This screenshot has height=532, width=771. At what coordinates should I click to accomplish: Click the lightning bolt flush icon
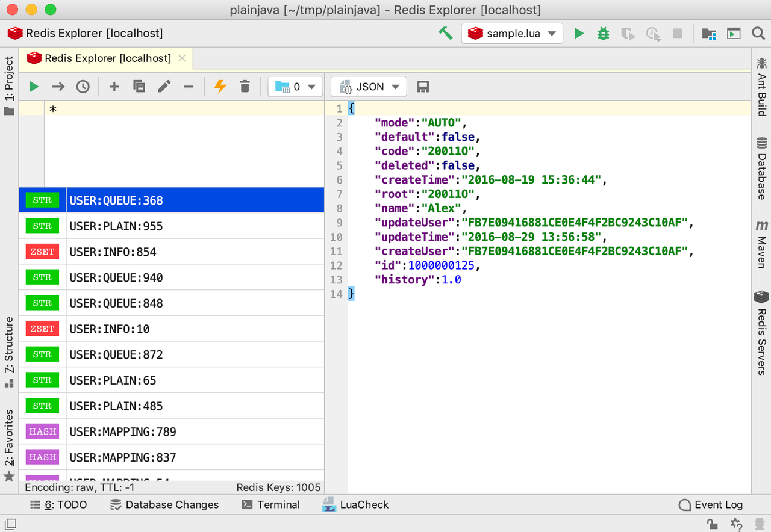[x=220, y=87]
